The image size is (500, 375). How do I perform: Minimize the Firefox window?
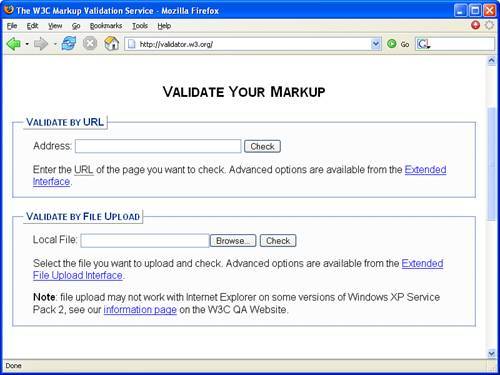click(x=460, y=10)
